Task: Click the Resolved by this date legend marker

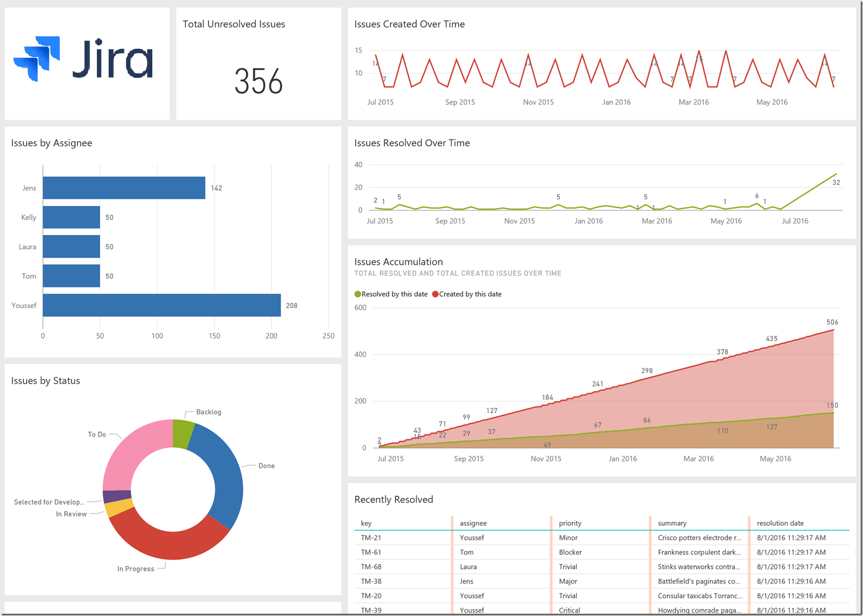Action: coord(358,294)
